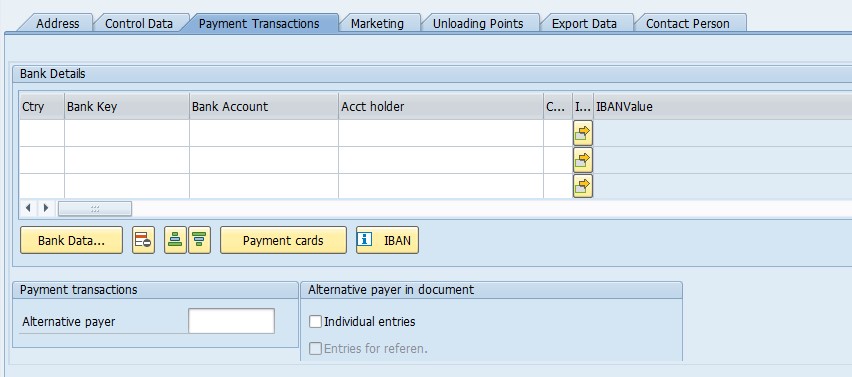852x377 pixels.
Task: Switch to the Control Data tab
Action: pyautogui.click(x=139, y=23)
